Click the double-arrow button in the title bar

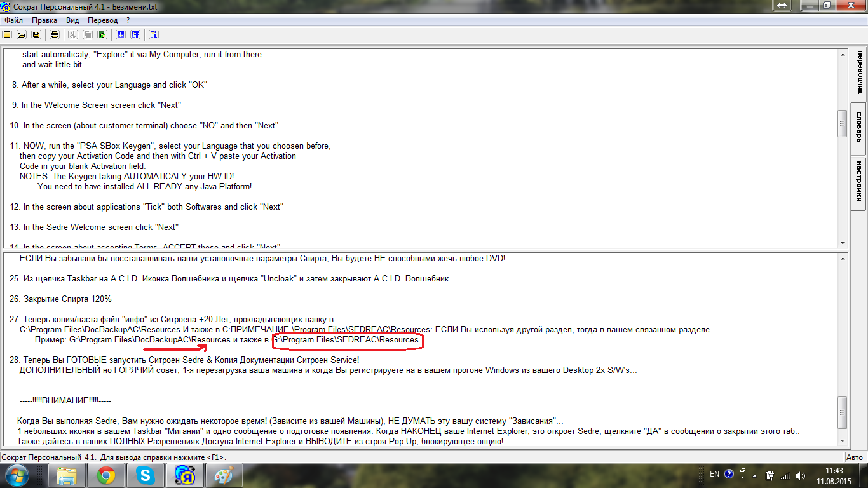click(x=782, y=5)
